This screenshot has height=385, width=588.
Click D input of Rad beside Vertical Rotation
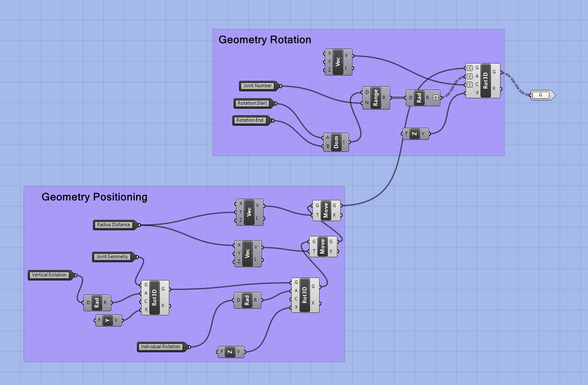coord(88,303)
